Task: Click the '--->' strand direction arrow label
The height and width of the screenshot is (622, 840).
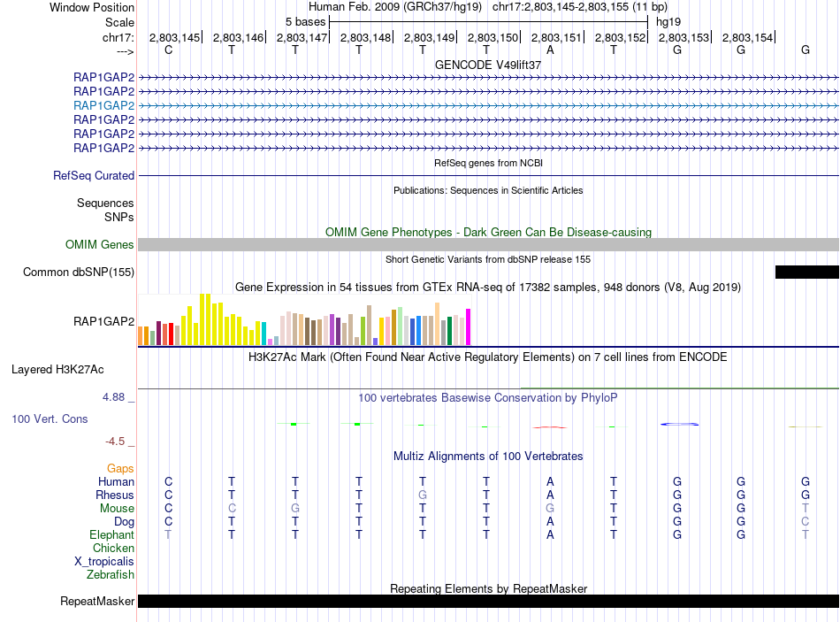Action: coord(125,51)
